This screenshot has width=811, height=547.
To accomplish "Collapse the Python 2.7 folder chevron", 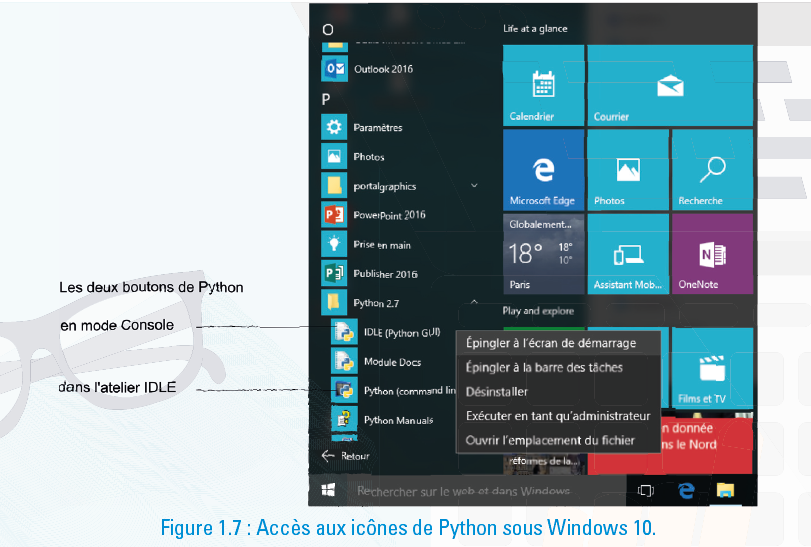I will point(474,301).
